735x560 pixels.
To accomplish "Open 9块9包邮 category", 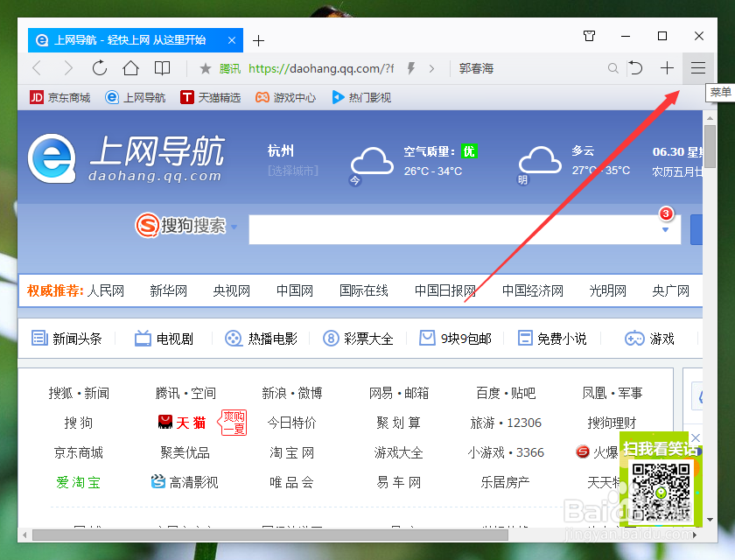I will (x=455, y=339).
